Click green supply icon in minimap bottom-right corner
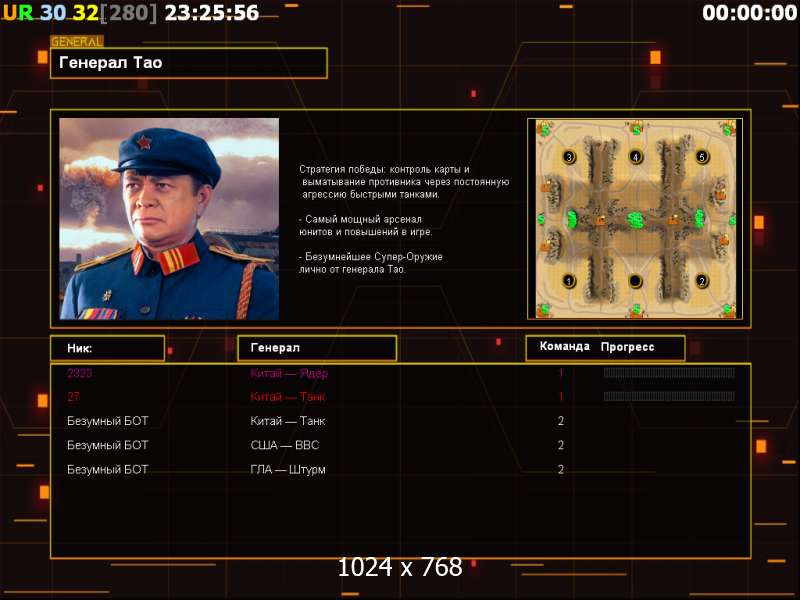 [x=728, y=309]
